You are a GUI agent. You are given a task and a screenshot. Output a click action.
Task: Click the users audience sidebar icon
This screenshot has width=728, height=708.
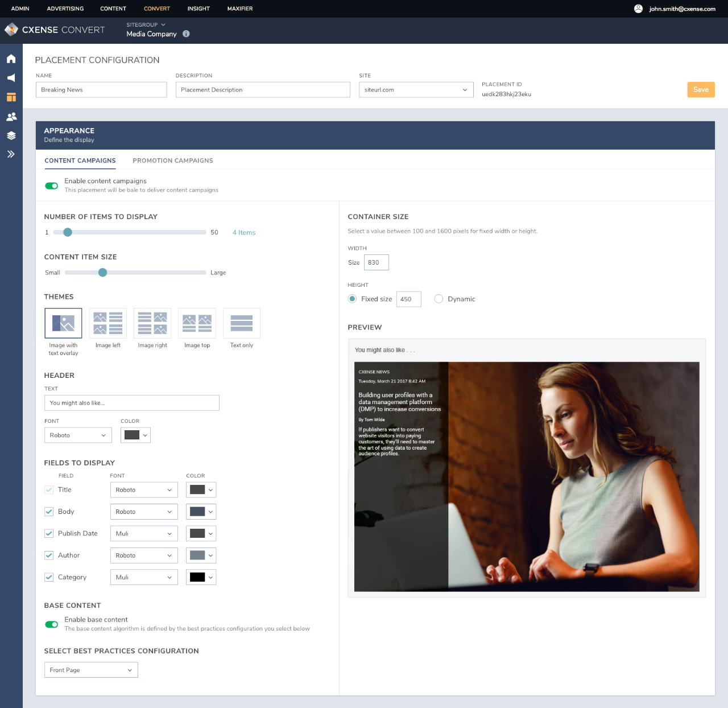[11, 117]
